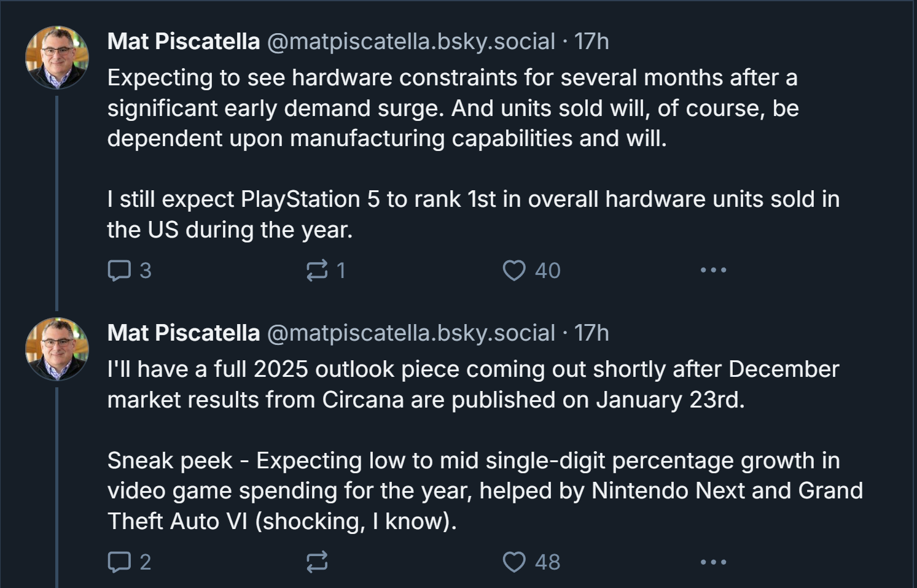
Task: Click the text about Circana December results
Action: pos(473,384)
